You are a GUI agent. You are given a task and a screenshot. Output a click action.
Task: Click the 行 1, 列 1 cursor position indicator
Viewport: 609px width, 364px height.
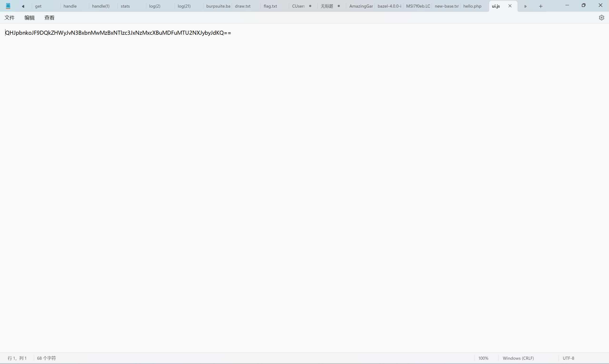[17, 358]
